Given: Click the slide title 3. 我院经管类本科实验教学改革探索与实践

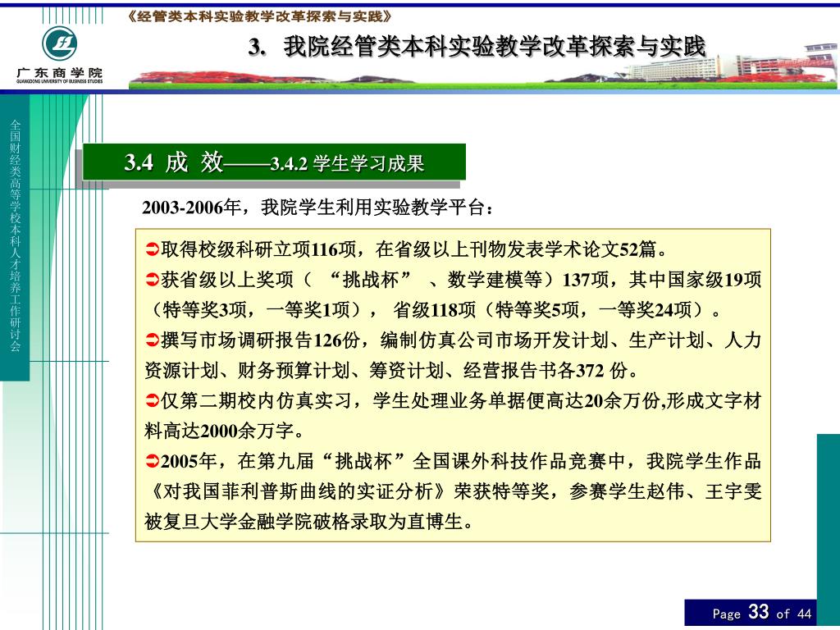Looking at the screenshot, I should pos(477,47).
